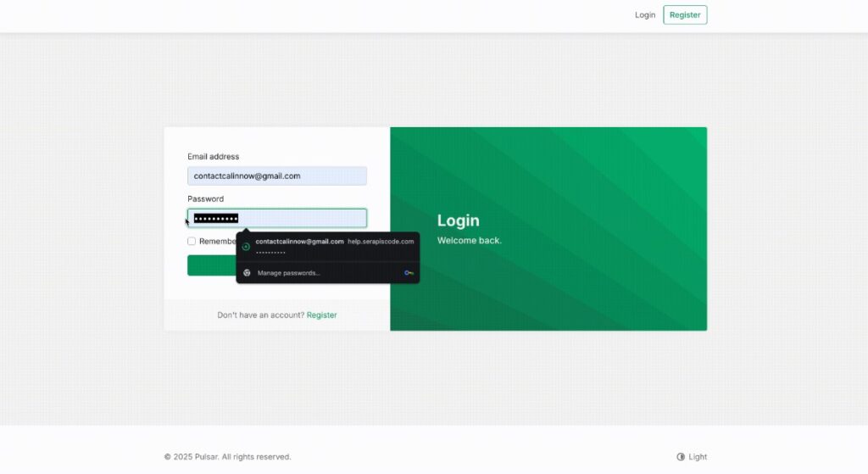
Task: Click the half-circle theme icon in footer
Action: point(681,457)
